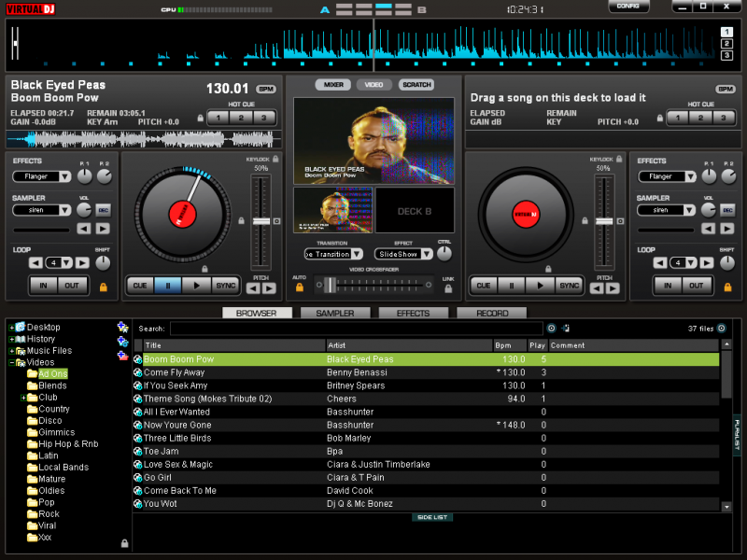Expand the Club folder in tree

click(22, 398)
